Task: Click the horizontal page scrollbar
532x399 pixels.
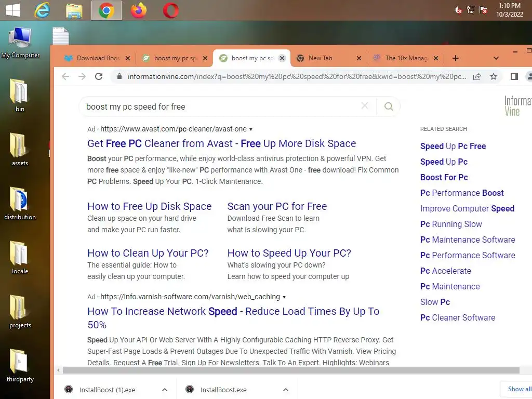Action: tap(291, 370)
